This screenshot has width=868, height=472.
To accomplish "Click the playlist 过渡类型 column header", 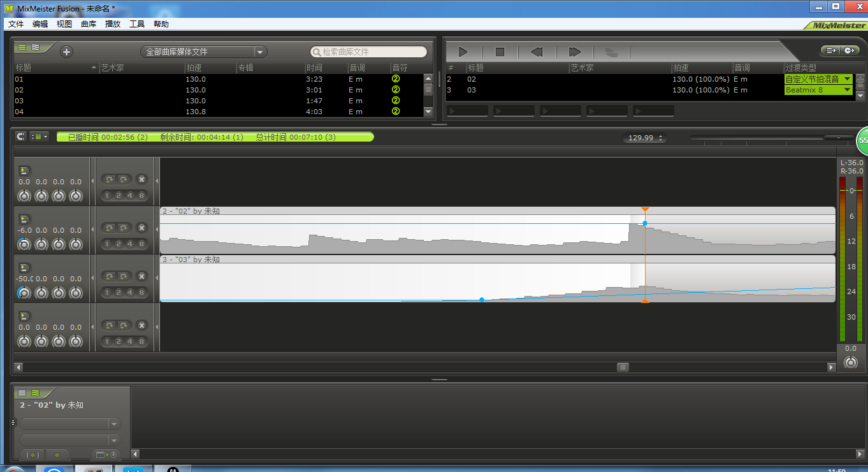I will 819,68.
